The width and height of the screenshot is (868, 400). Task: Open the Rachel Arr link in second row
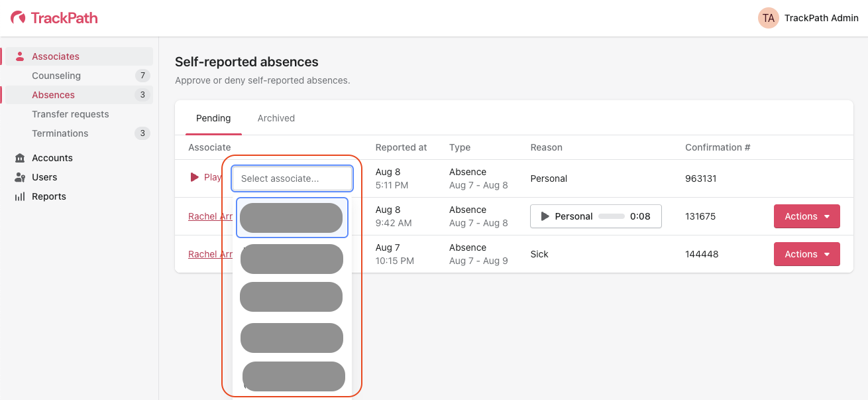(210, 216)
